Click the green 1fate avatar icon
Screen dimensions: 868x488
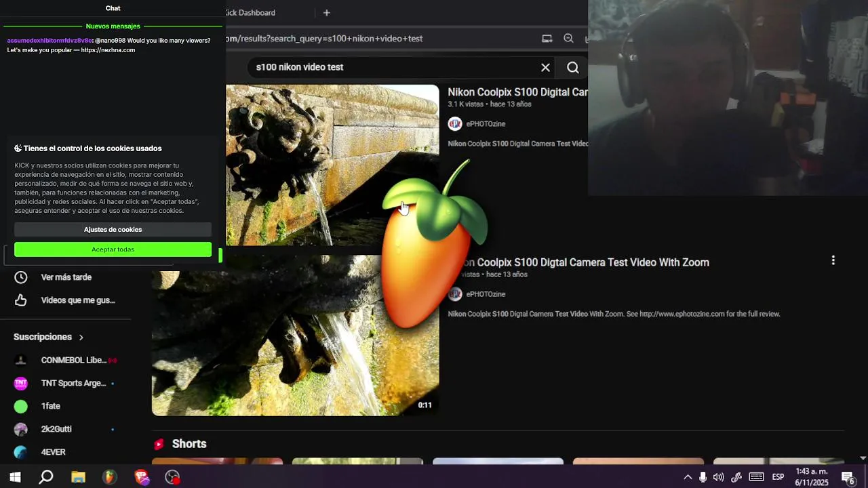(21, 406)
